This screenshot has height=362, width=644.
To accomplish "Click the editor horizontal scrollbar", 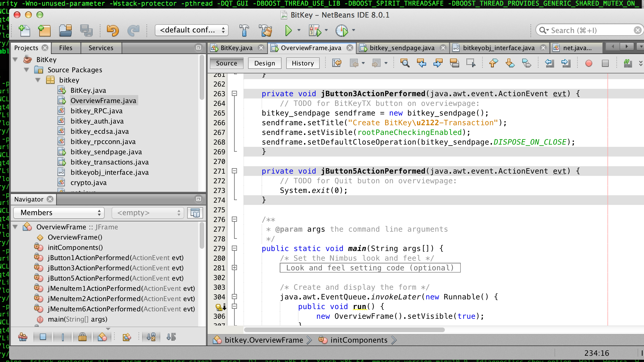I will 344,330.
